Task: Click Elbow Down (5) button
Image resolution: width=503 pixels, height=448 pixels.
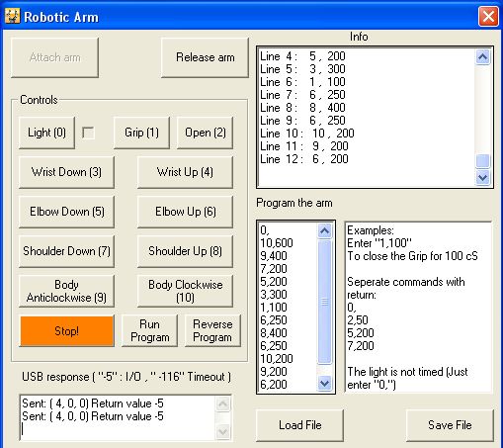Action: tap(67, 212)
